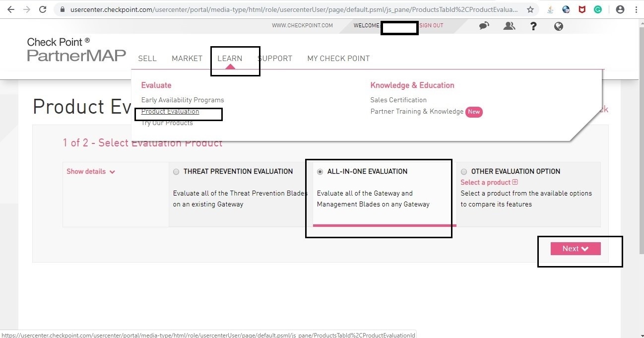This screenshot has height=338, width=644.
Task: Open the McAfee extension icon
Action: pyautogui.click(x=582, y=9)
